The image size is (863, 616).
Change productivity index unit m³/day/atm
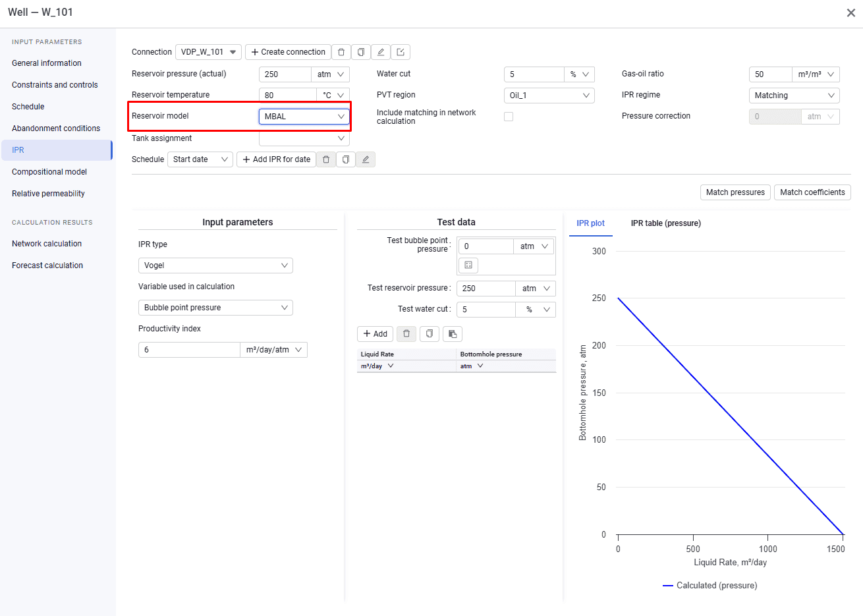tap(273, 350)
